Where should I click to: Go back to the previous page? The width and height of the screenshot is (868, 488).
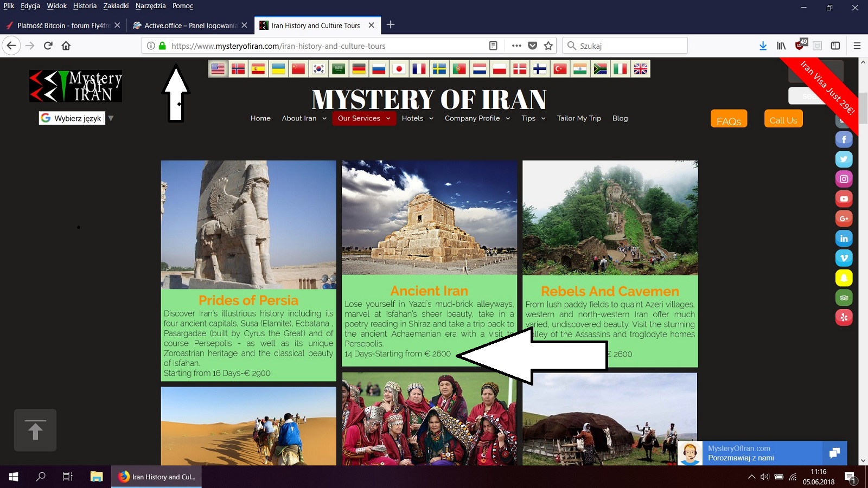(11, 46)
